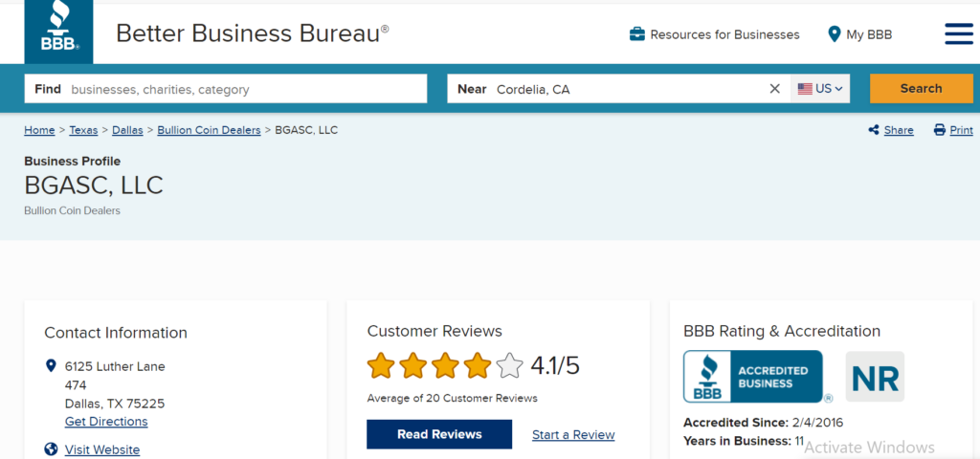Click the '6125 Luther Lane' address line

coord(115,366)
